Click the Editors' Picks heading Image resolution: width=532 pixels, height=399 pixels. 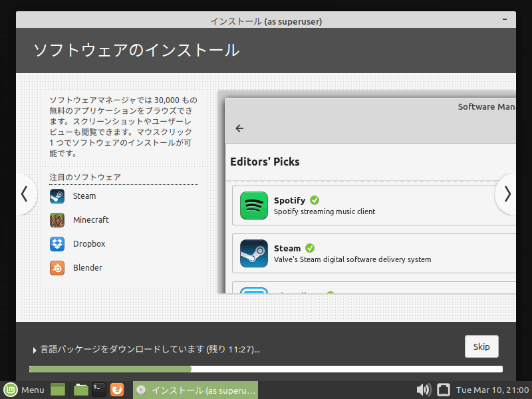click(x=265, y=162)
